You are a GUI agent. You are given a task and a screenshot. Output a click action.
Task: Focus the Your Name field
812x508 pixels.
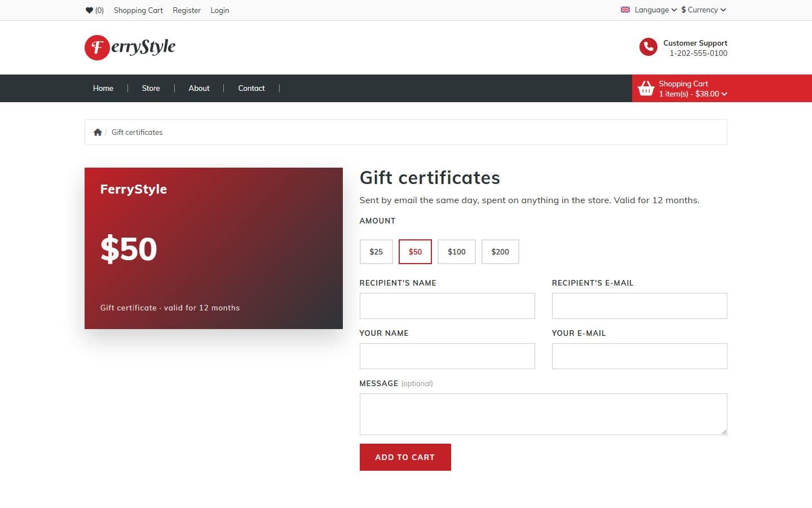coord(447,356)
